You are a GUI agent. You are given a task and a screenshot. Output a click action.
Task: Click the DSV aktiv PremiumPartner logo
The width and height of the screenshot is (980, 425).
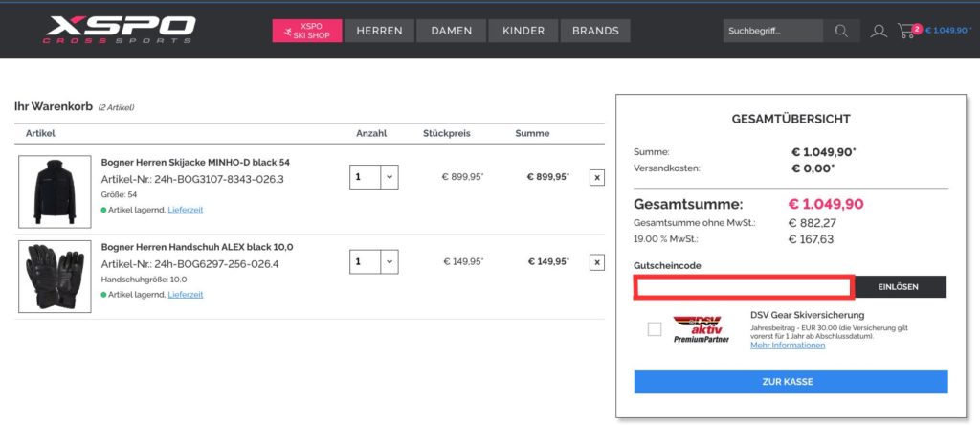coord(702,329)
